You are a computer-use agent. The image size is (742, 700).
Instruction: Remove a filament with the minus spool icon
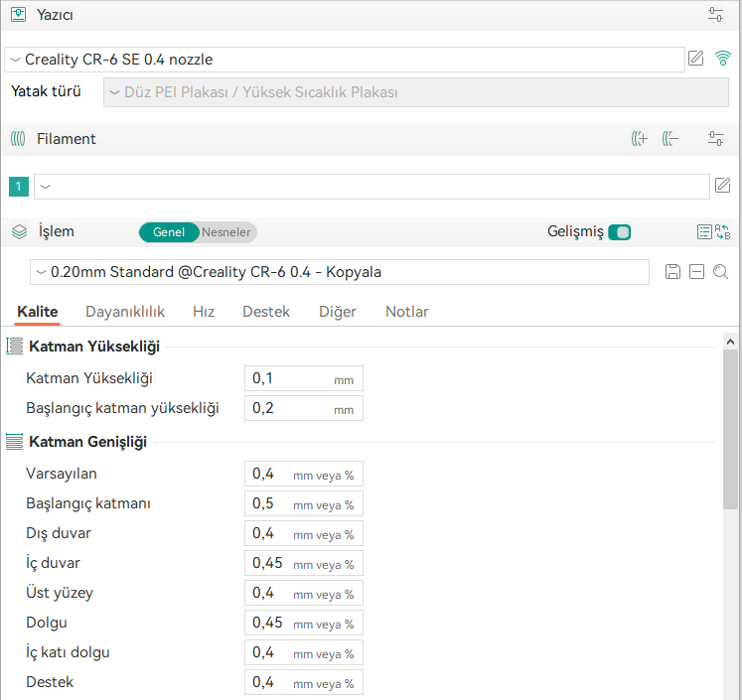point(669,139)
